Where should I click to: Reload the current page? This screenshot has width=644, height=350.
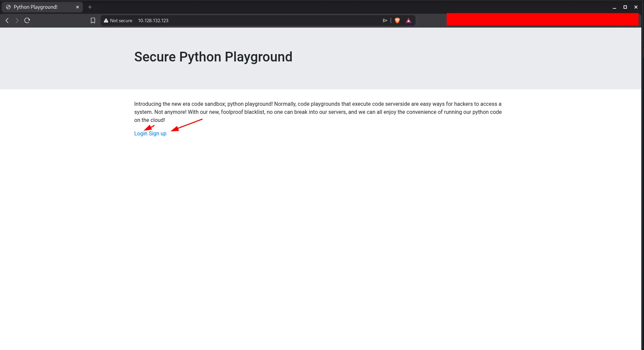(x=27, y=20)
